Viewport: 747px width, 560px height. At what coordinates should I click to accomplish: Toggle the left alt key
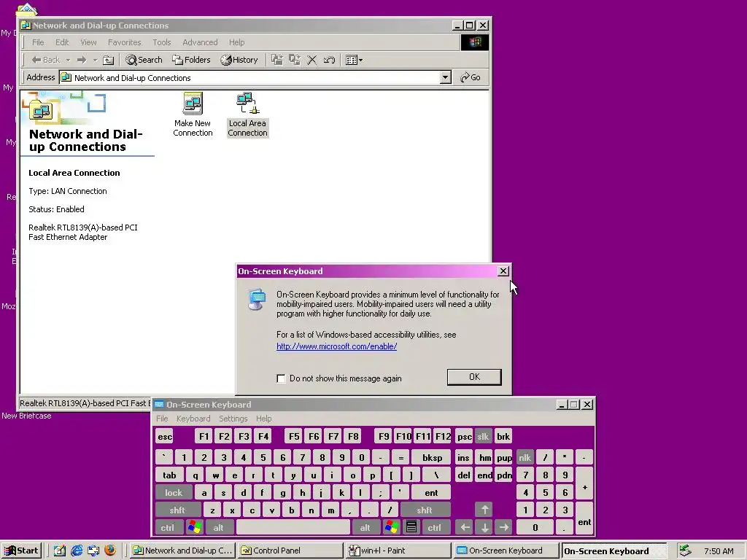(x=219, y=528)
